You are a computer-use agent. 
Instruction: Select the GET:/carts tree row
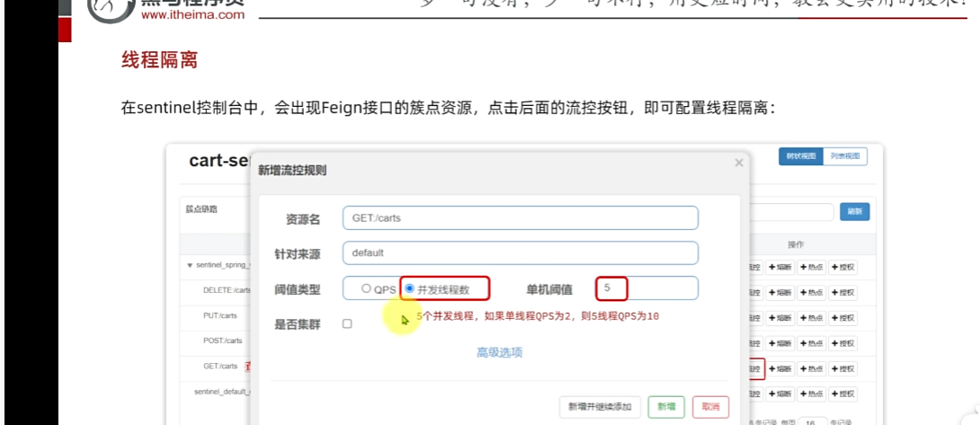pyautogui.click(x=220, y=367)
